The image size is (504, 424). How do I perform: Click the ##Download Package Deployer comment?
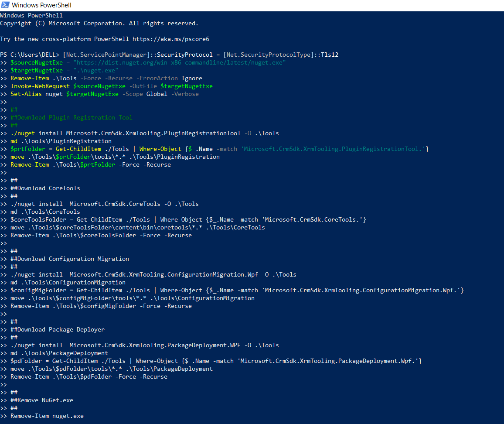[58, 329]
